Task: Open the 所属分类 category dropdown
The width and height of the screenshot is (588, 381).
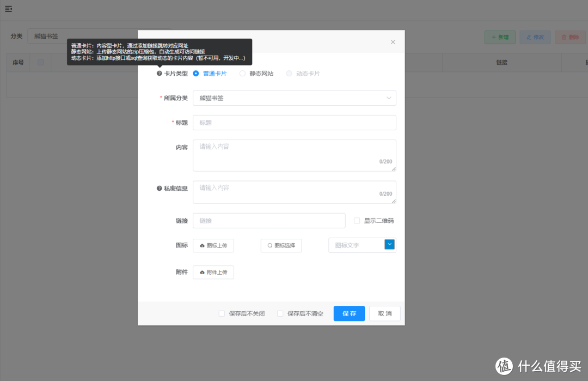Action: click(x=294, y=98)
